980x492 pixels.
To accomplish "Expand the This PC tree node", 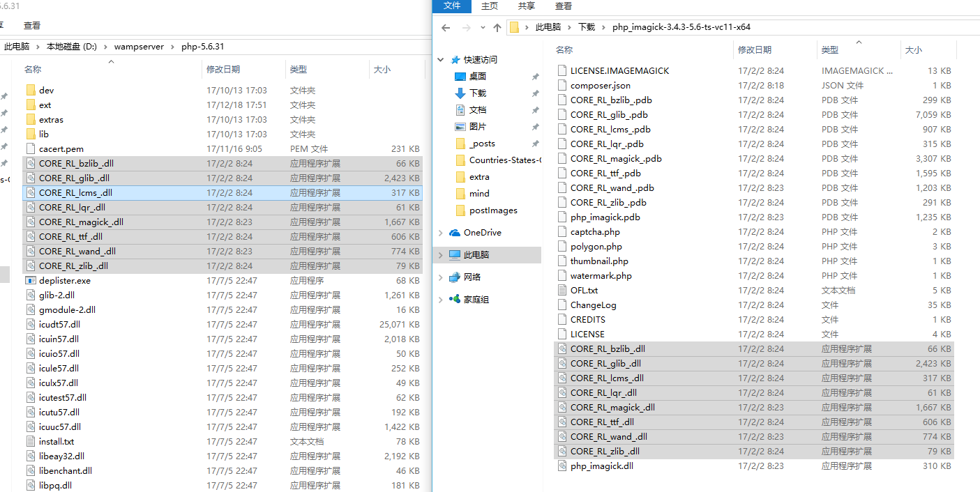I will coord(441,255).
